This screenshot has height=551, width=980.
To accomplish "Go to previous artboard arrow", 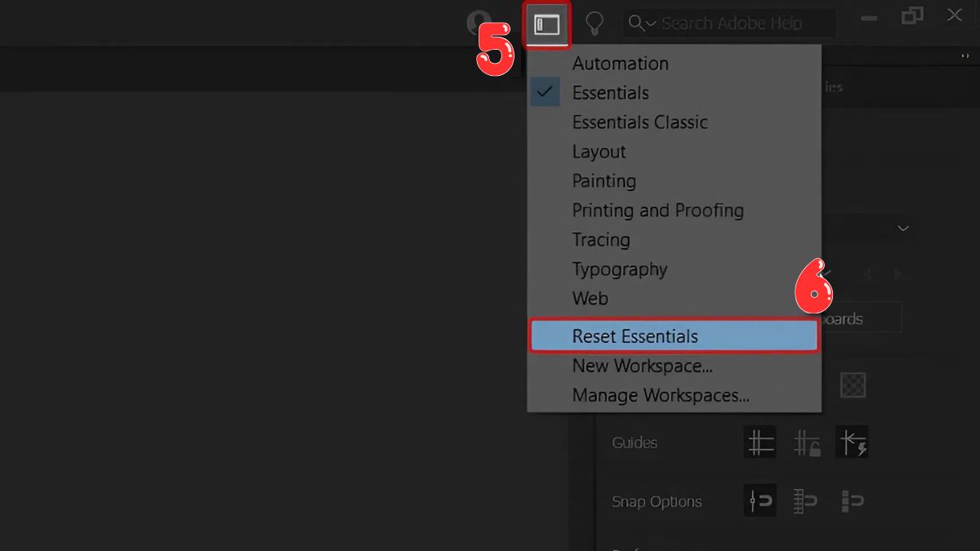I will click(867, 274).
